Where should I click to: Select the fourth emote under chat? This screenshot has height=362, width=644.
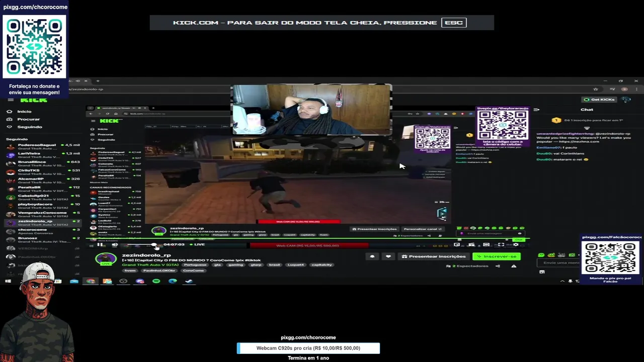coord(572,255)
